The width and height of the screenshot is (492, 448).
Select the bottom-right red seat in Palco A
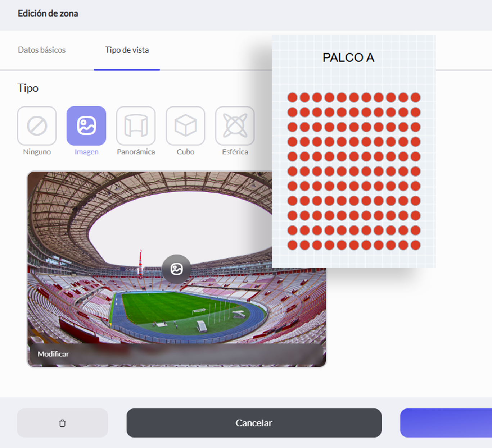click(416, 245)
